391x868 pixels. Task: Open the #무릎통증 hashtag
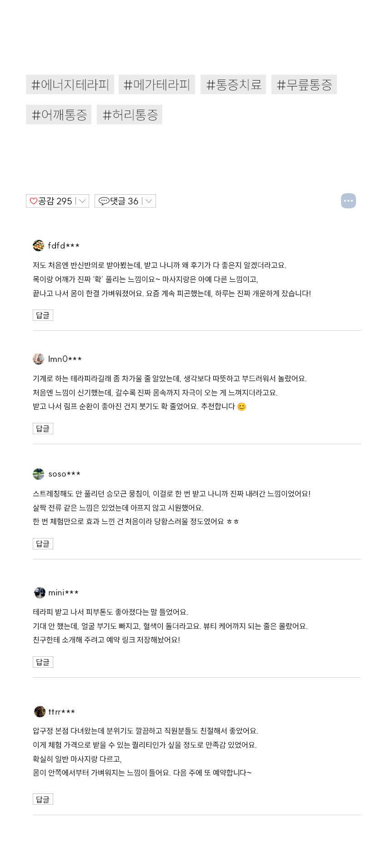[x=304, y=85]
